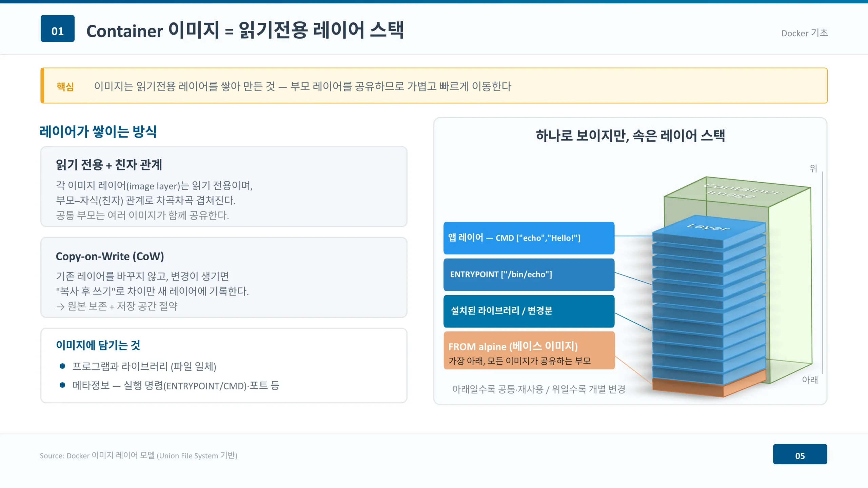868x488 pixels.
Task: Click the slide title "Container 이미지 = 읽기전용 레이어 스택"
Action: pyautogui.click(x=245, y=30)
